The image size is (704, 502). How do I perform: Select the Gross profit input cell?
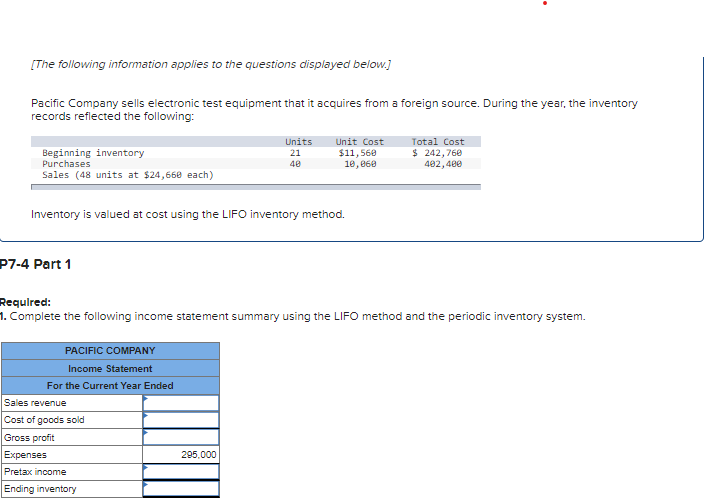(181, 437)
